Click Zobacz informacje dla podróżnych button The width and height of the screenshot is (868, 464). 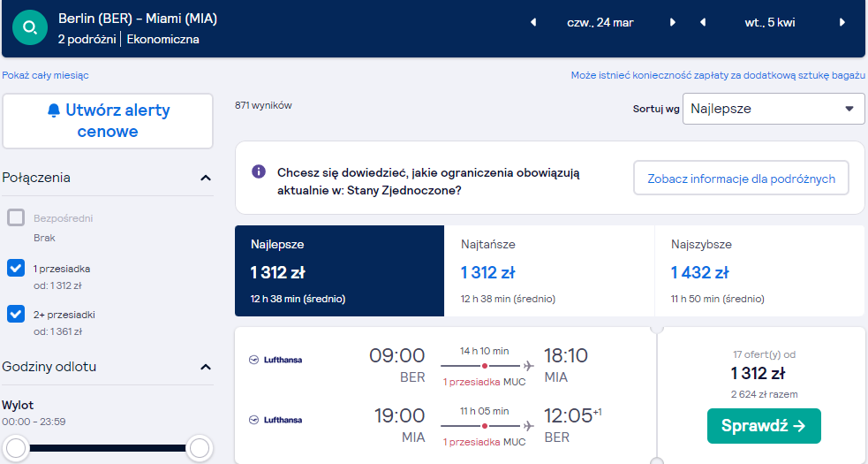click(x=741, y=179)
